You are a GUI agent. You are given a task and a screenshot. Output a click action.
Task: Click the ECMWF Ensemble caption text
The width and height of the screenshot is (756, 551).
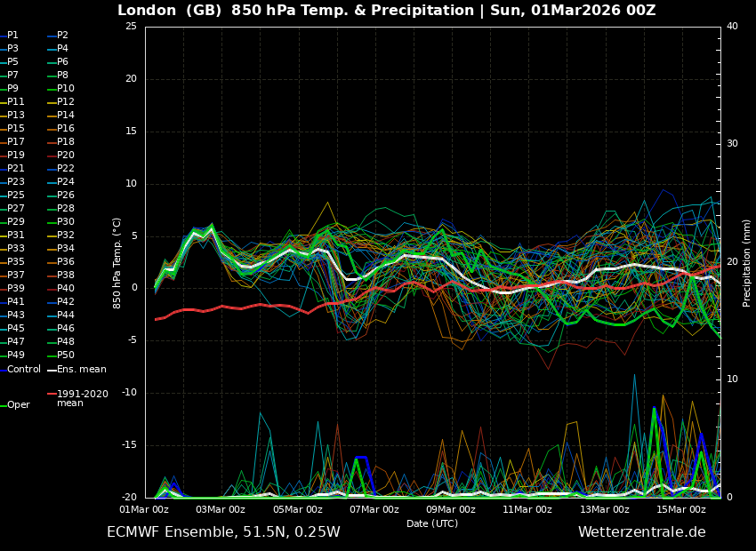222,531
